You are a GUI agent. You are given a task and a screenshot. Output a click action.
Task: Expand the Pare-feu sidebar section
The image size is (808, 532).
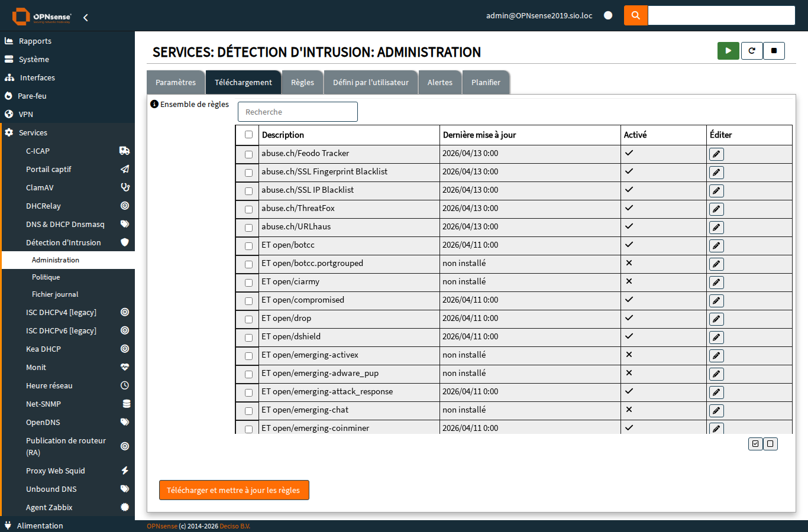click(67, 96)
